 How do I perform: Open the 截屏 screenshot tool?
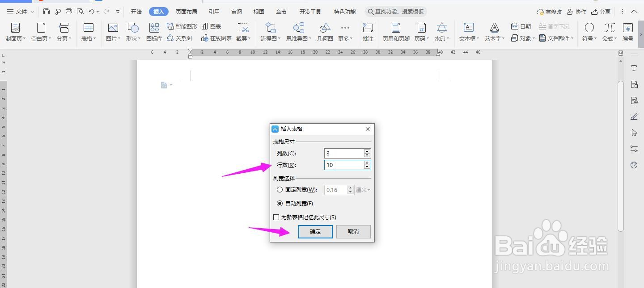243,32
